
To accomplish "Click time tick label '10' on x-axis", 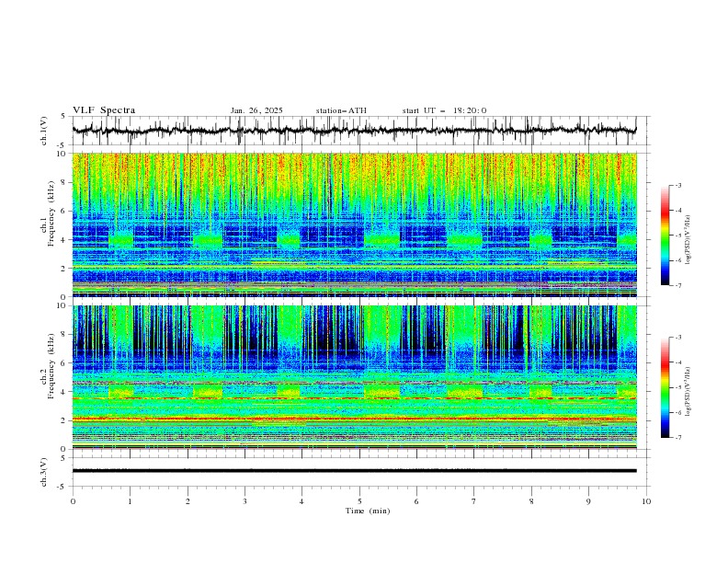I will (646, 501).
